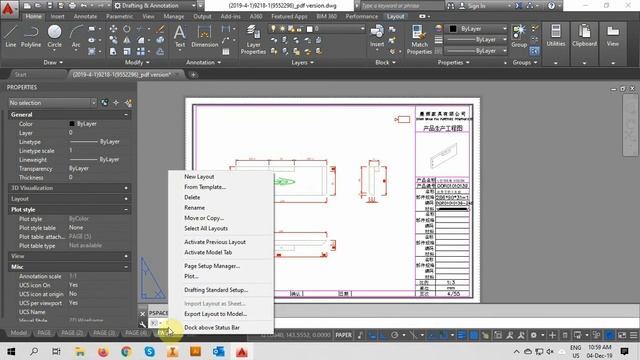Screen dimensions: 640x360
Task: Click the search keyword input field
Action: (402, 6)
